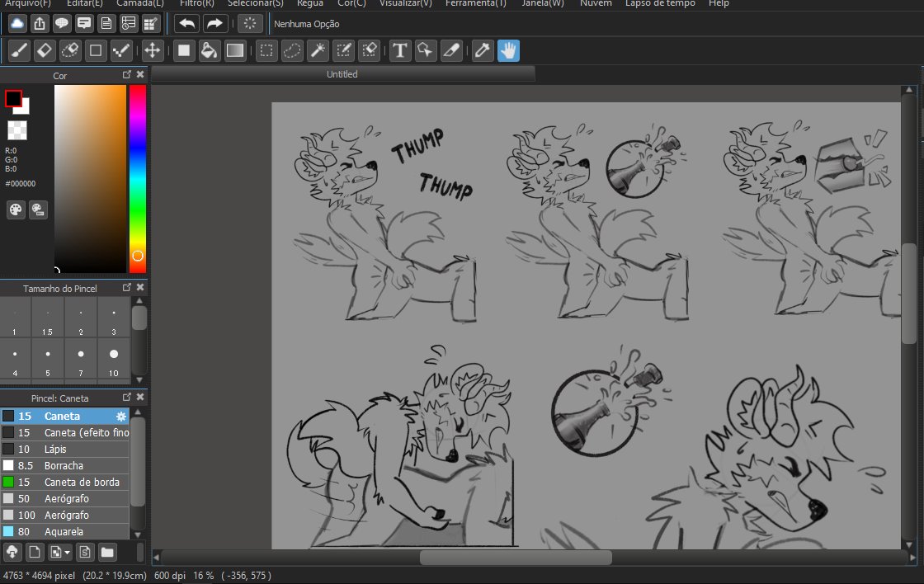924x584 pixels.
Task: Select the Magic Wand tool
Action: click(318, 50)
